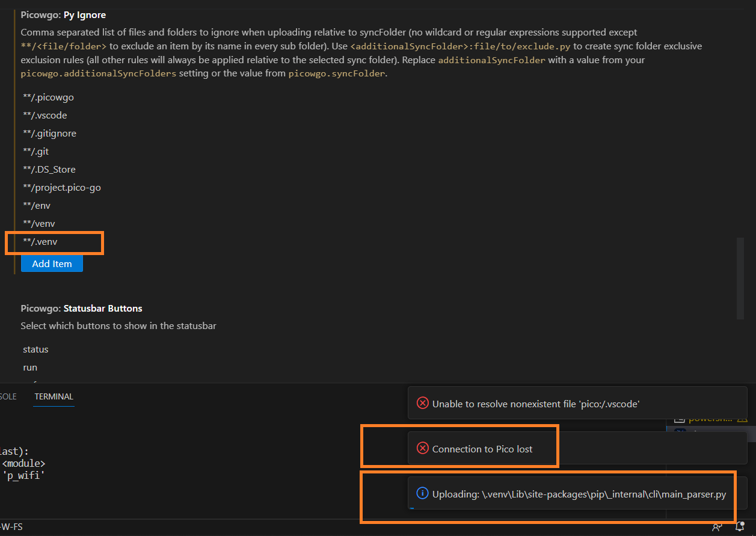Click the Add Item button

(52, 263)
